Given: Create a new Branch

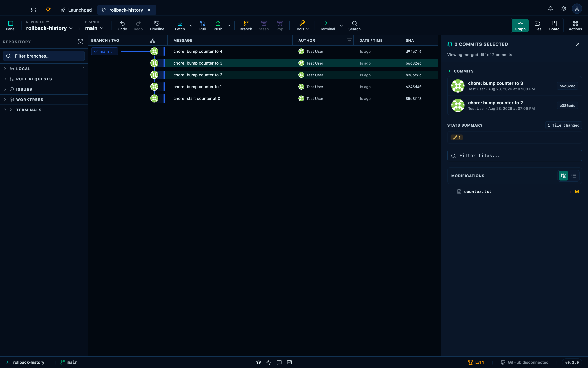Looking at the screenshot, I should pos(246,26).
